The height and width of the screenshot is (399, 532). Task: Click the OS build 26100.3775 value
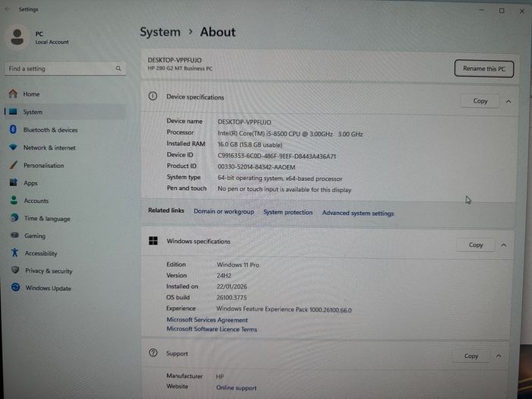click(x=231, y=298)
